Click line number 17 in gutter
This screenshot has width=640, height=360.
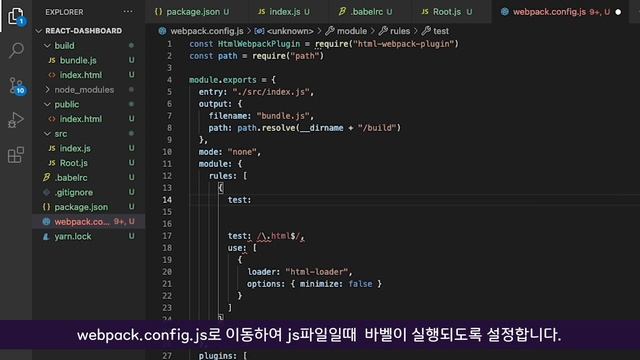[x=167, y=236]
